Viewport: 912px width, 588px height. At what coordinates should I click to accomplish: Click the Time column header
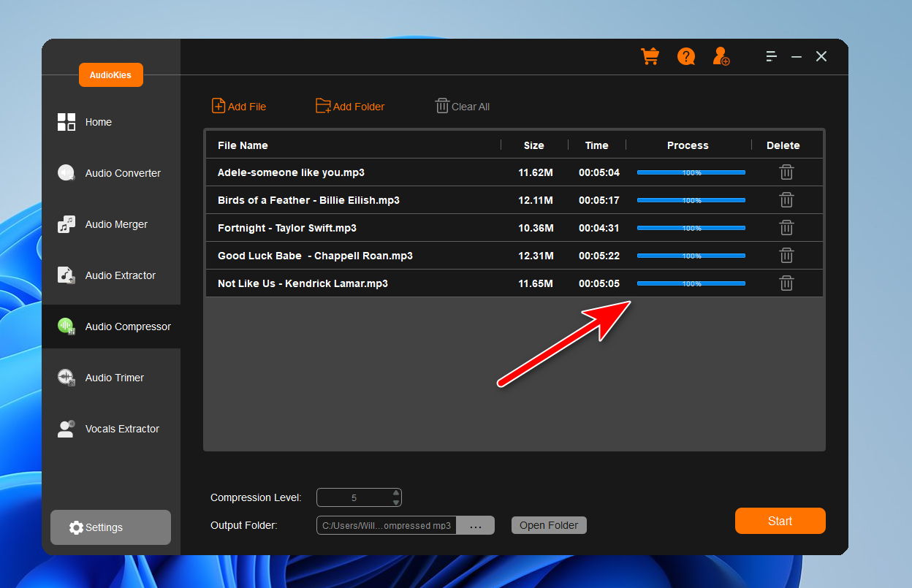597,145
